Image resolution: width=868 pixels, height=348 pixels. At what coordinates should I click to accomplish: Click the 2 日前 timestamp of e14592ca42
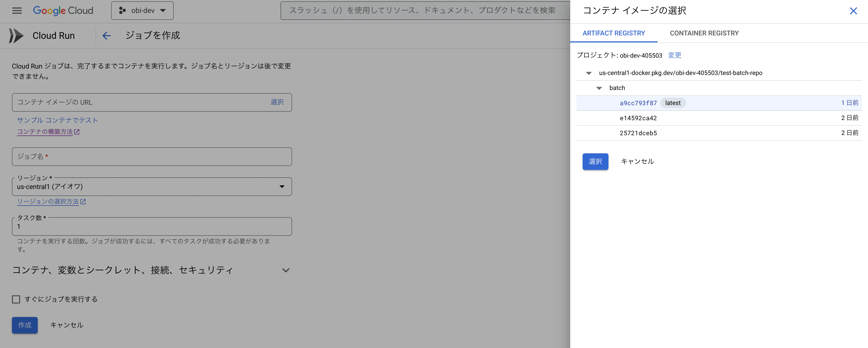pos(849,118)
